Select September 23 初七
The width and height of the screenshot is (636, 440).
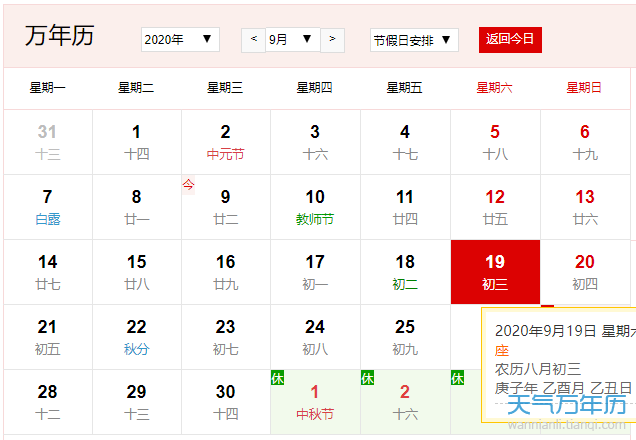tap(226, 337)
